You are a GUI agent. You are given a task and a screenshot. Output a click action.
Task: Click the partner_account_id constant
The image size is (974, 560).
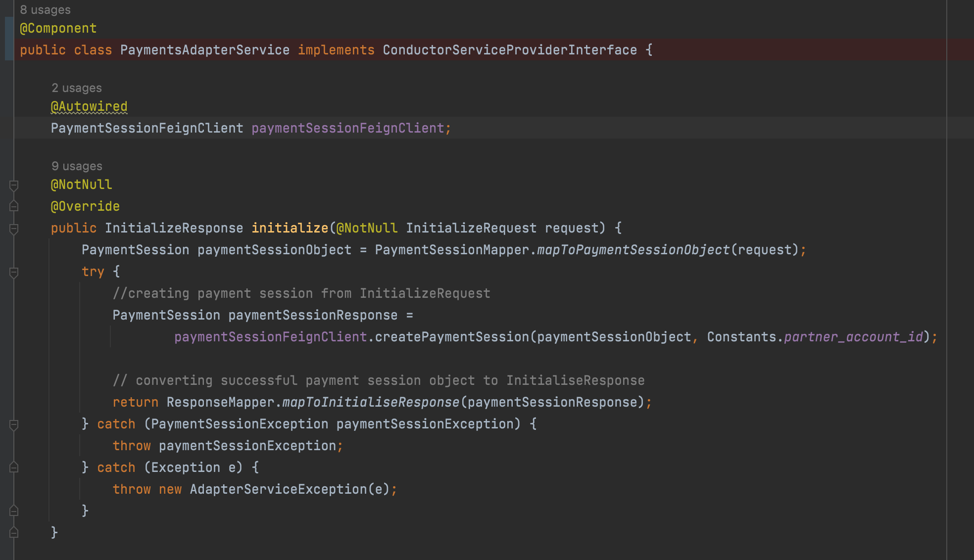tap(853, 337)
